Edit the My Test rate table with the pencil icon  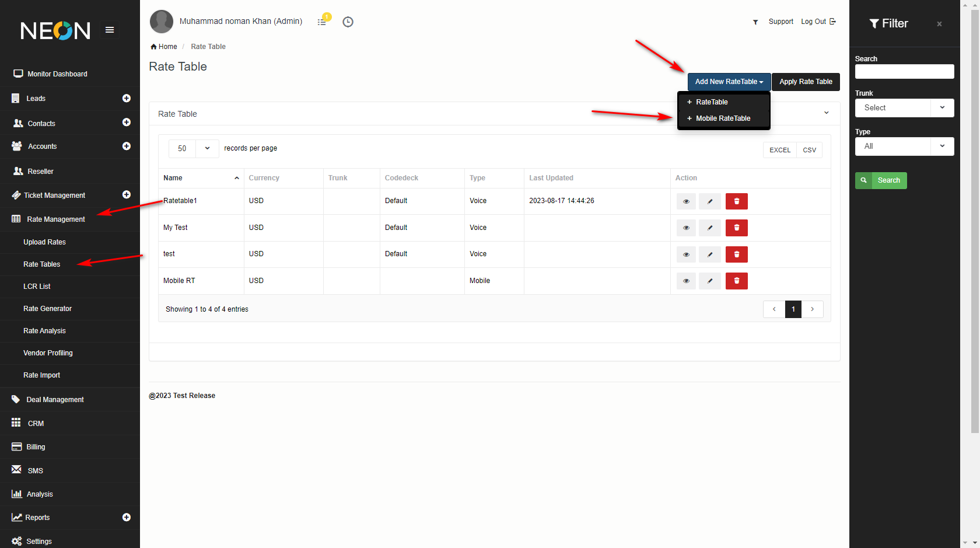709,228
